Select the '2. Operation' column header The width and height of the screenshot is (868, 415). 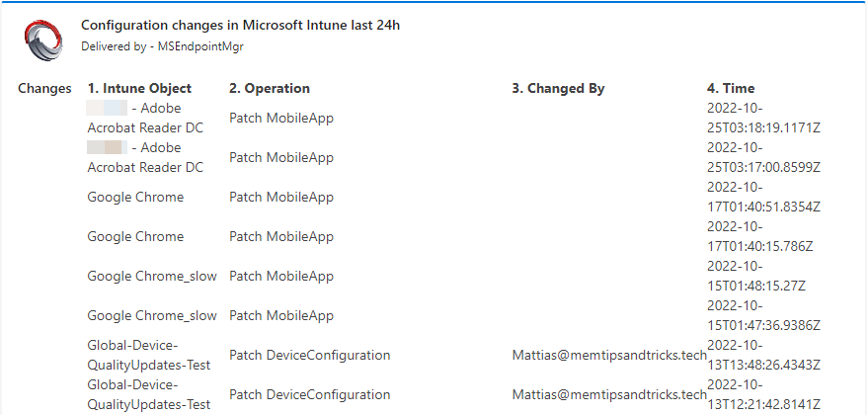click(270, 88)
